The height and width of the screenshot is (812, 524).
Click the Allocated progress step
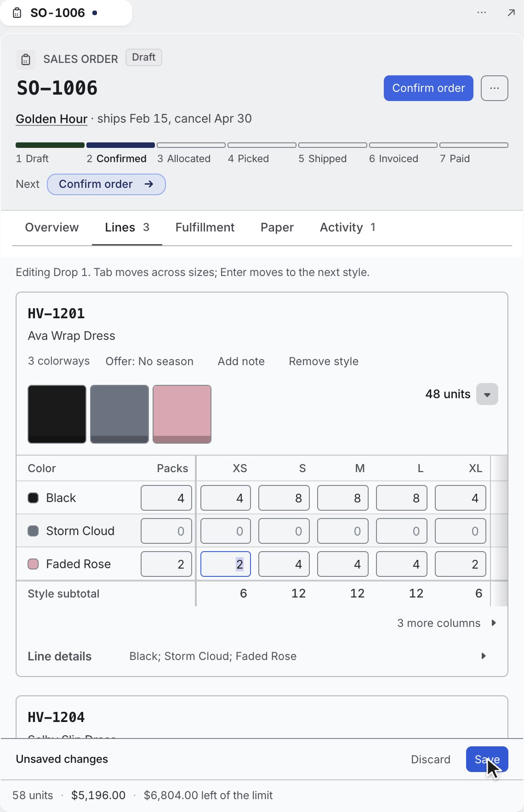(x=191, y=153)
